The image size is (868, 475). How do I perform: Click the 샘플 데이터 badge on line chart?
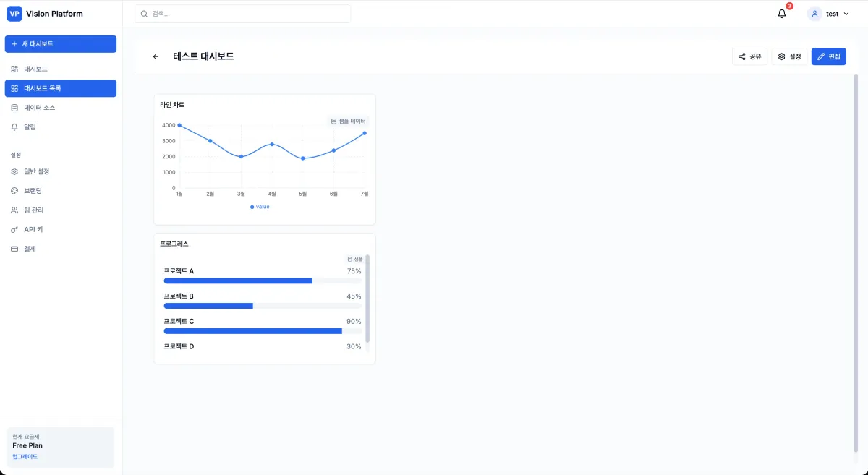click(348, 121)
